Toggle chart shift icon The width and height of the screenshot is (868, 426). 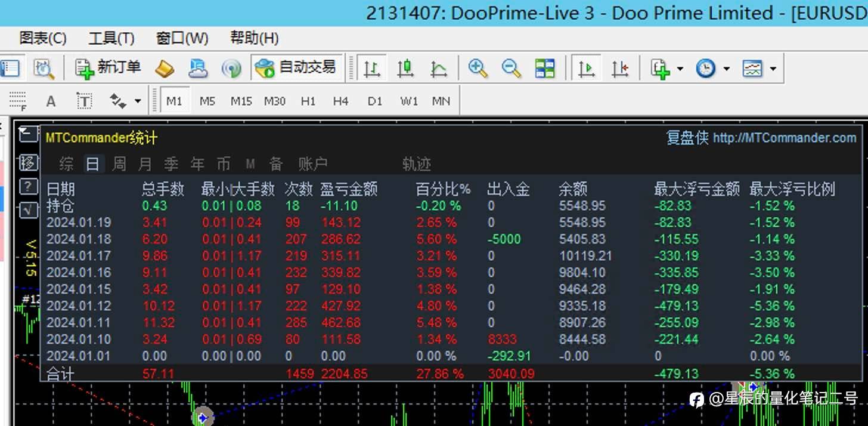coord(621,69)
